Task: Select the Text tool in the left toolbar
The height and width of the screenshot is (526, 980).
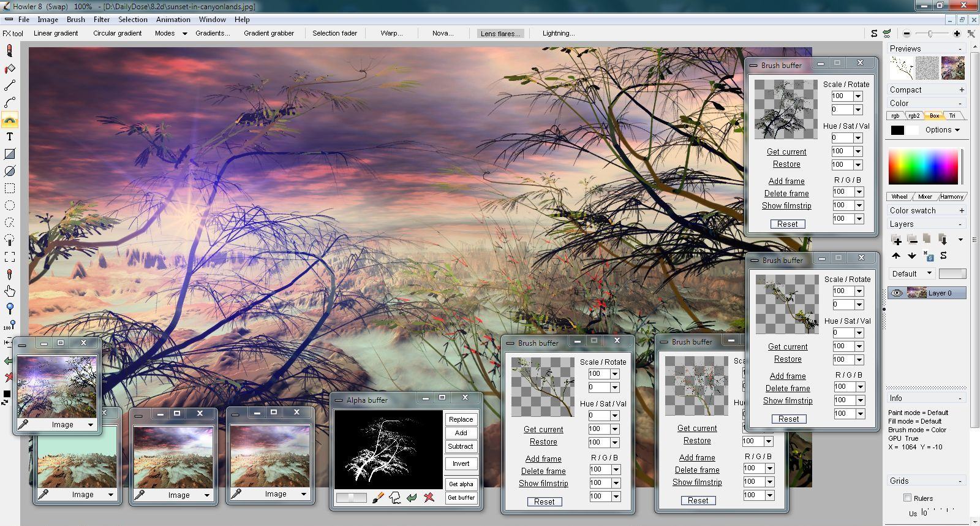Action: tap(10, 137)
